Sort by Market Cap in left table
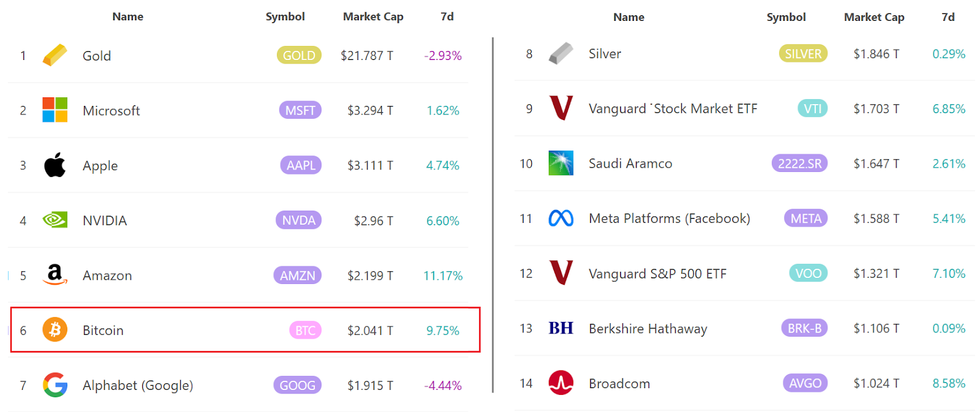Screen dimensions: 980x412 click(372, 17)
